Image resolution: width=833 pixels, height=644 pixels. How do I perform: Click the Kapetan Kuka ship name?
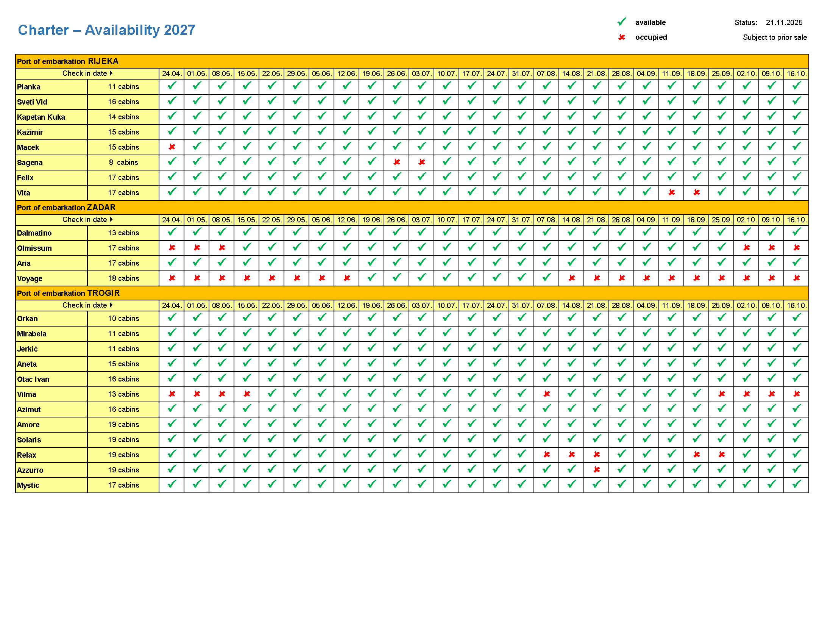pyautogui.click(x=41, y=117)
